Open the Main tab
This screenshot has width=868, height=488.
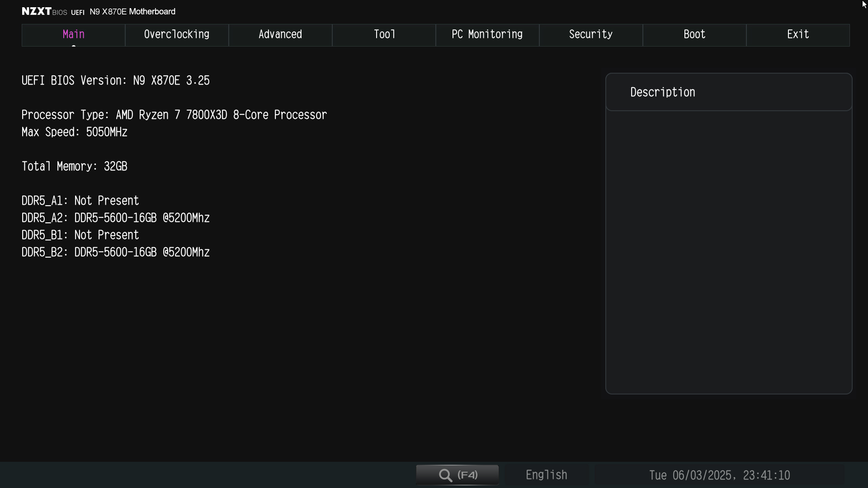73,35
